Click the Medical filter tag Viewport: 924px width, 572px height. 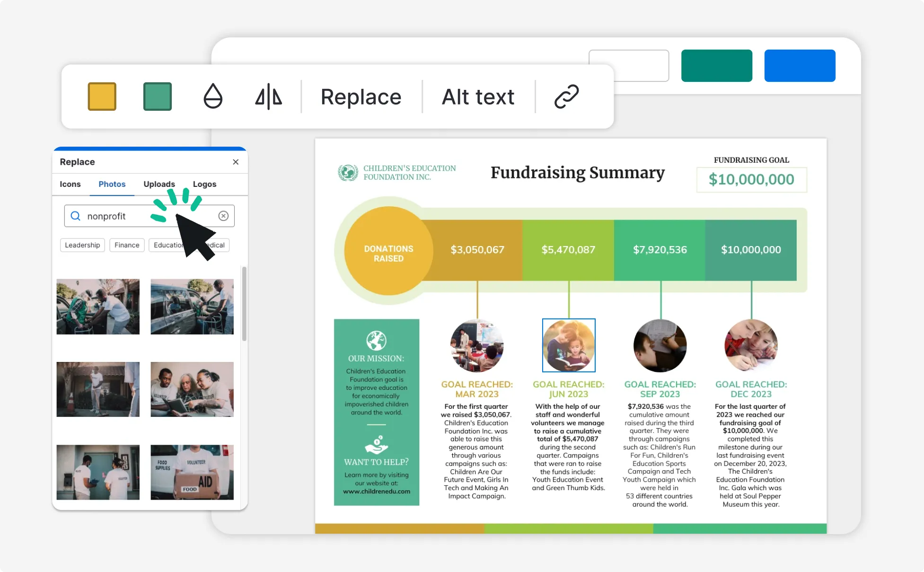click(x=213, y=244)
